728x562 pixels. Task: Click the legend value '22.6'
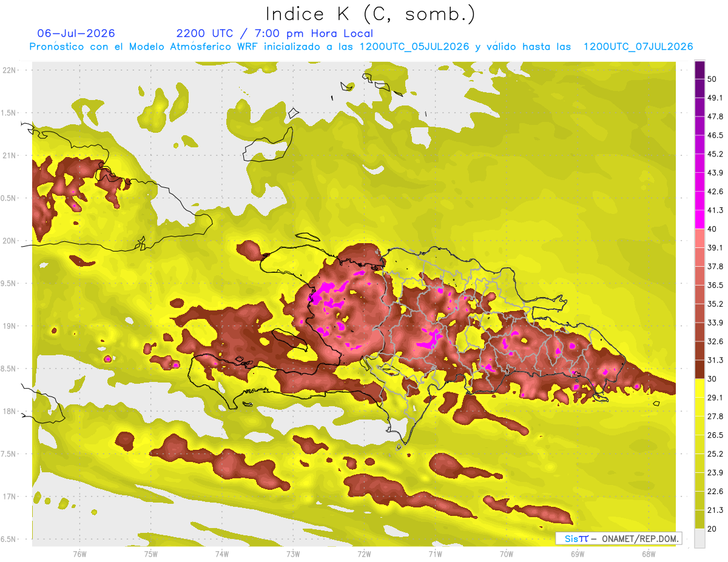point(715,491)
